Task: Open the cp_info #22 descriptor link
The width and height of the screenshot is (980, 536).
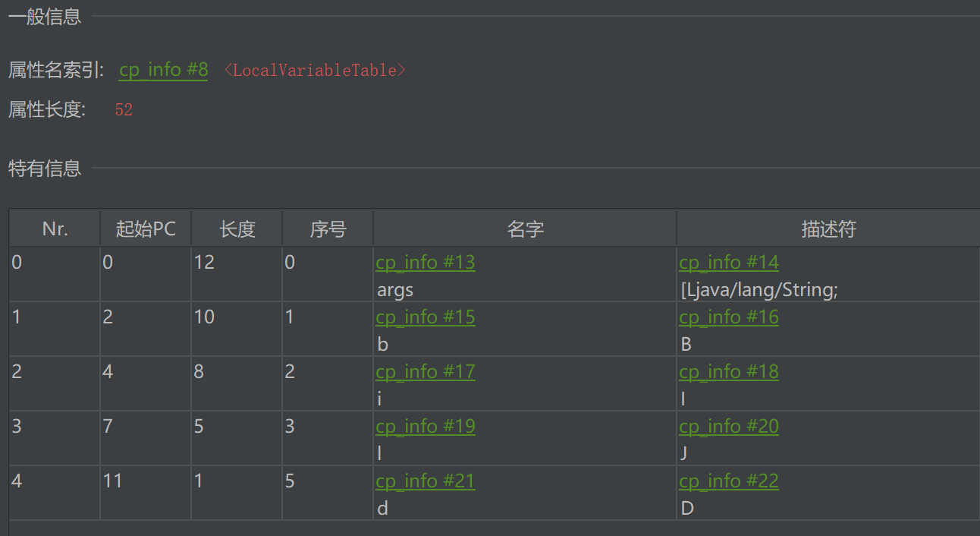Action: 729,481
